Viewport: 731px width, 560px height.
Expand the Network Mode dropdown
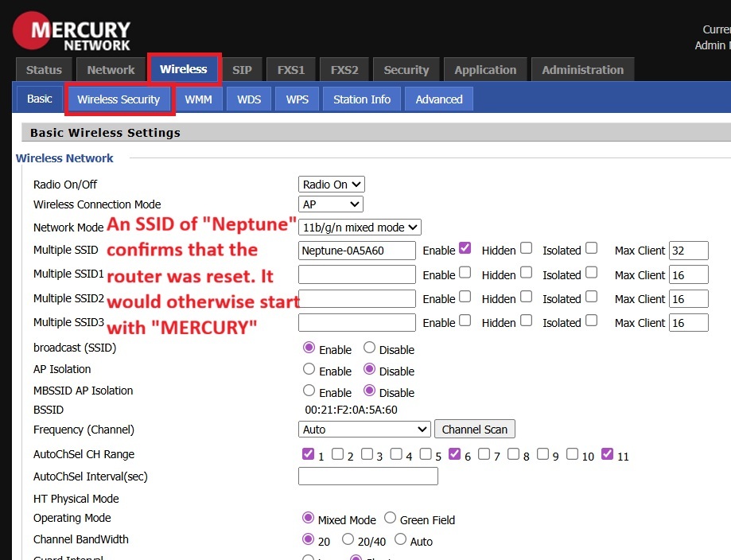click(x=360, y=227)
